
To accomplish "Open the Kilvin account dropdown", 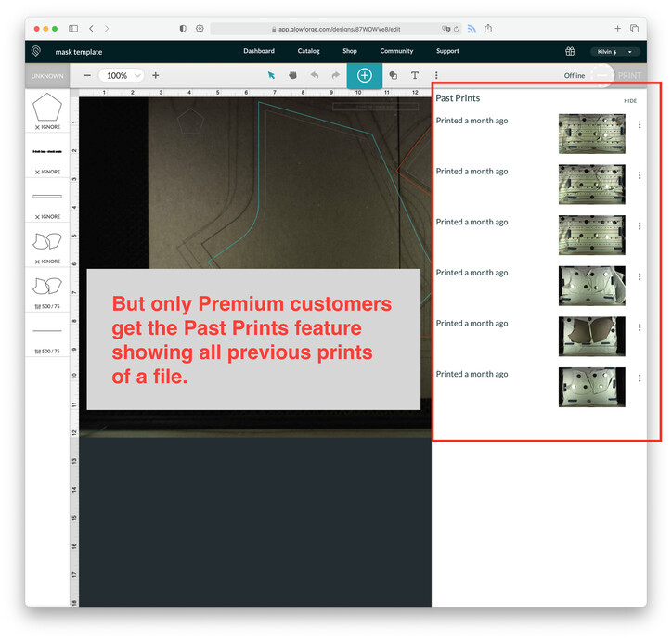I will [615, 51].
